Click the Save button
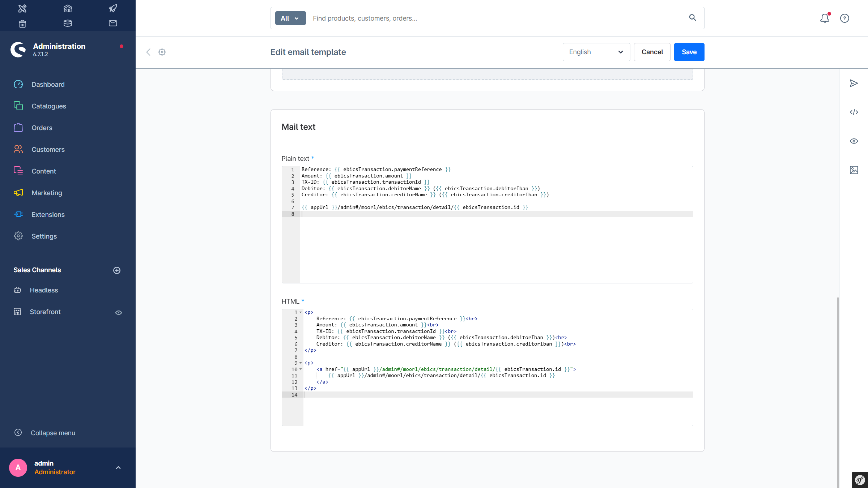868x488 pixels. pos(689,52)
